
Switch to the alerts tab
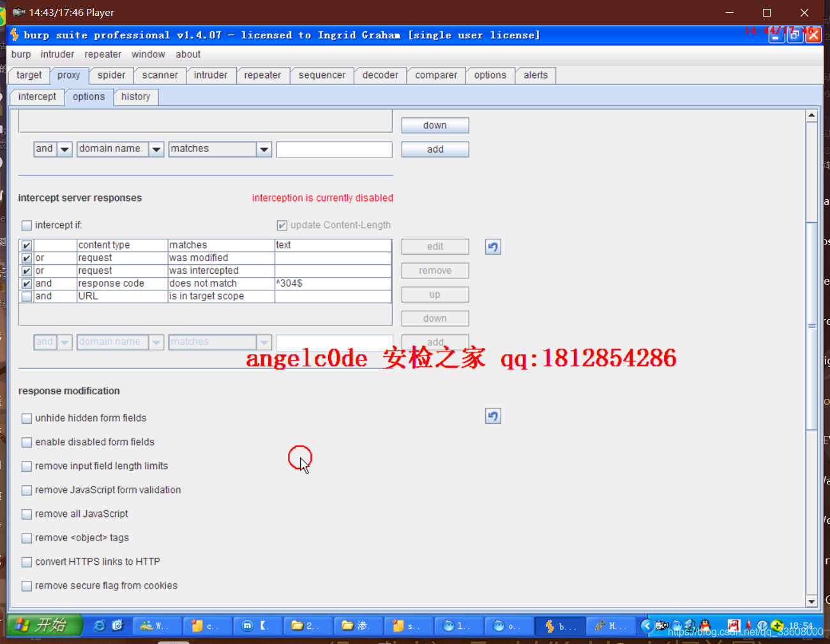pyautogui.click(x=536, y=75)
